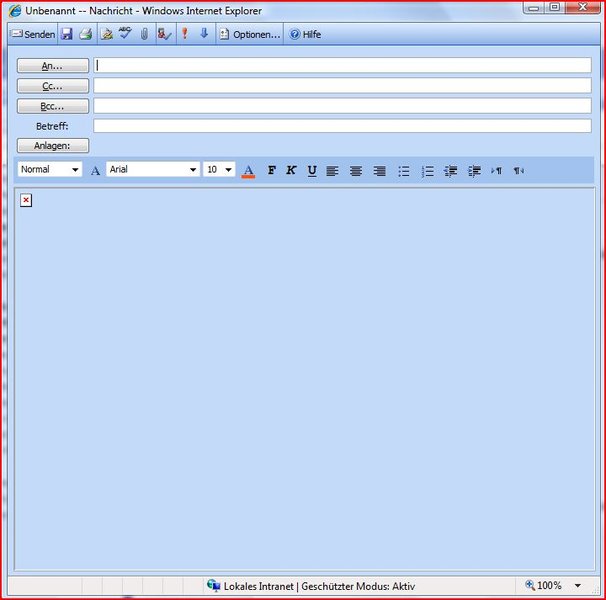Toggle italic (K) formatting

(291, 170)
